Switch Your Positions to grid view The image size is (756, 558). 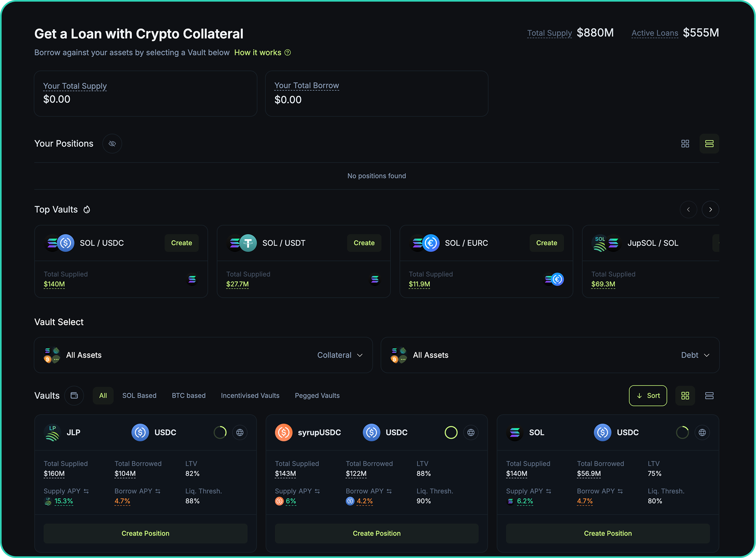(685, 143)
